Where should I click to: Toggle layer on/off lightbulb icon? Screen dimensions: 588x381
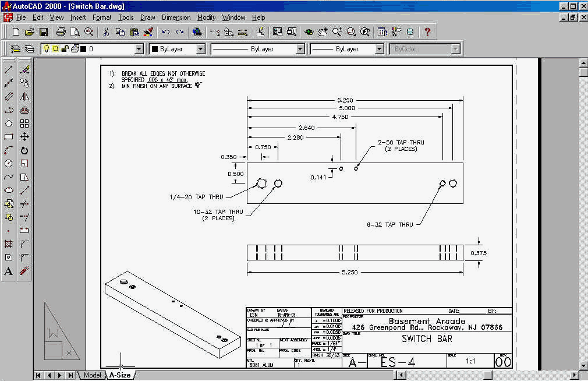pos(47,49)
